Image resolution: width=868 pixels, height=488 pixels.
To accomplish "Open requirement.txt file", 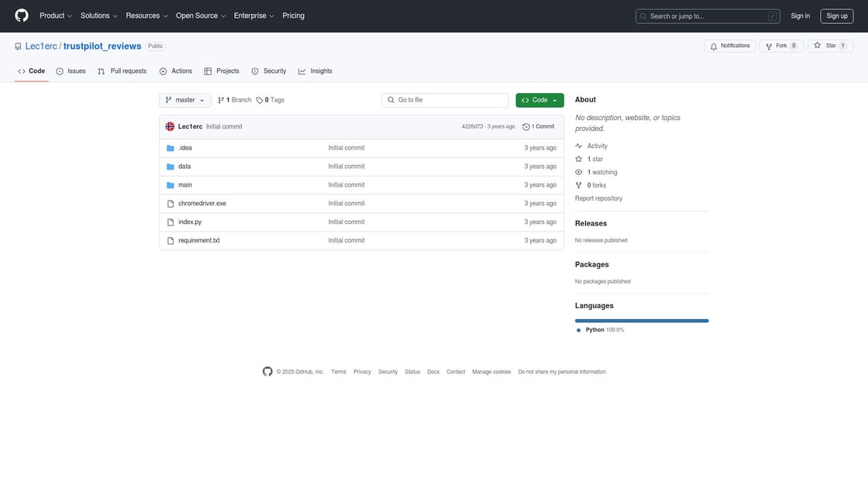I will (198, 241).
